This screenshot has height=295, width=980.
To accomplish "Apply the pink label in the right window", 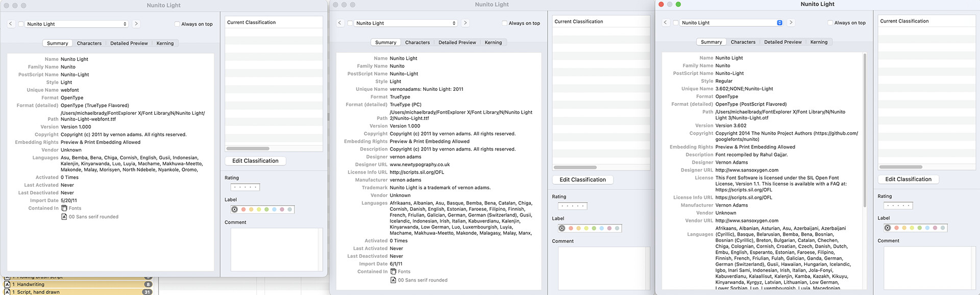I will pyautogui.click(x=935, y=228).
